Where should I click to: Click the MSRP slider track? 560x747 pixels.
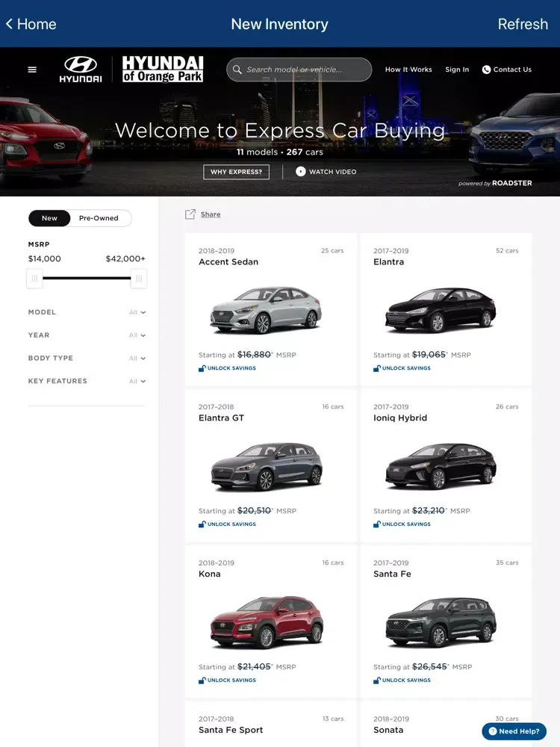click(87, 278)
